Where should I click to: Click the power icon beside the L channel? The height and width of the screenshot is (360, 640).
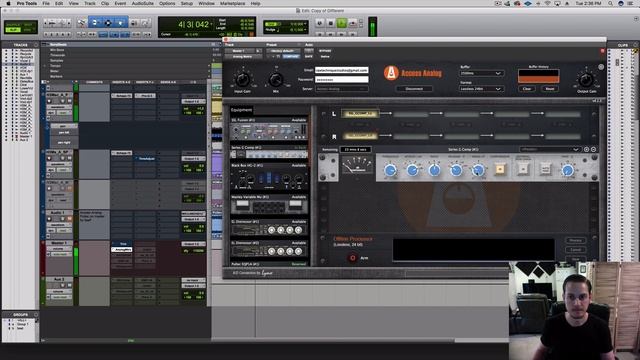point(324,113)
